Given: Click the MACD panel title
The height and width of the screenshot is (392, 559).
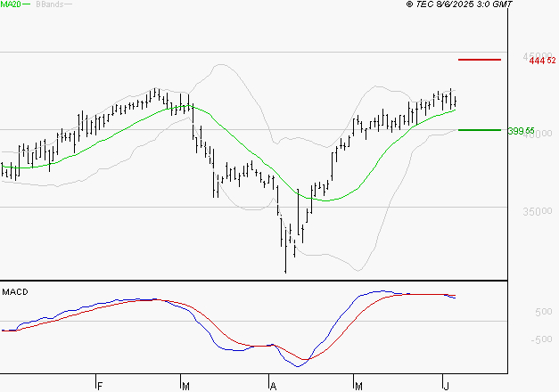Looking at the screenshot, I should (x=15, y=292).
